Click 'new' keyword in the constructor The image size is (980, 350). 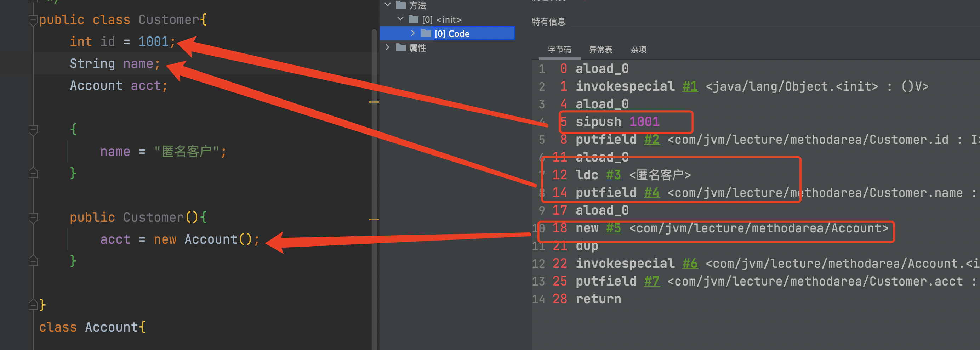point(165,239)
